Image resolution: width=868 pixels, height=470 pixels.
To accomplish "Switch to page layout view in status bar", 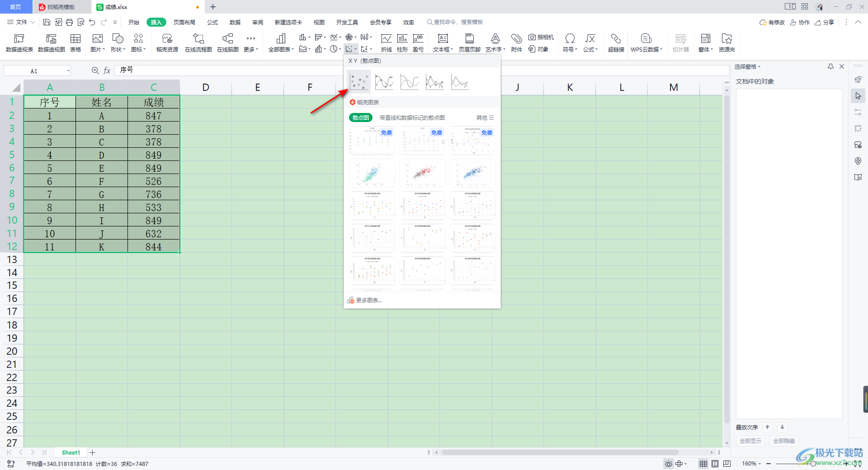I will pos(715,464).
